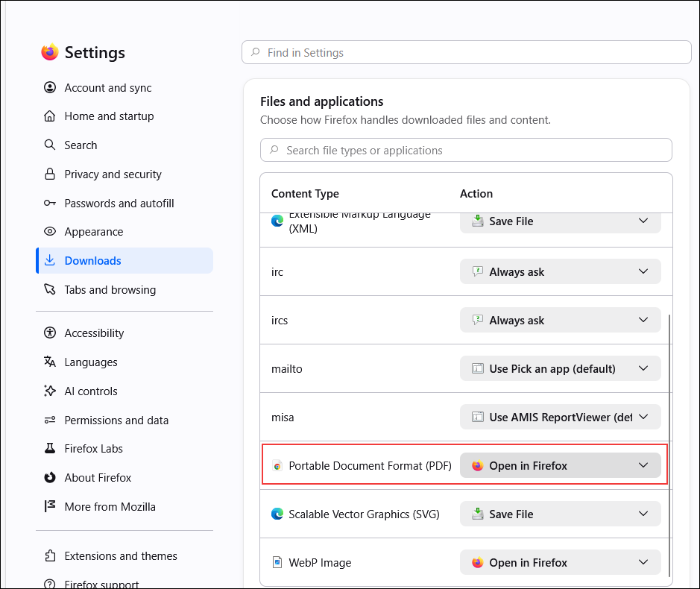This screenshot has height=589, width=700.
Task: Open the WebP Image Open in Firefox dropdown
Action: tap(561, 562)
